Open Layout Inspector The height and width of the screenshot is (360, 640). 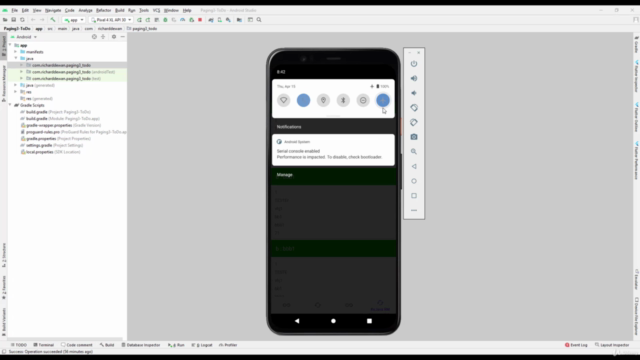click(612, 345)
